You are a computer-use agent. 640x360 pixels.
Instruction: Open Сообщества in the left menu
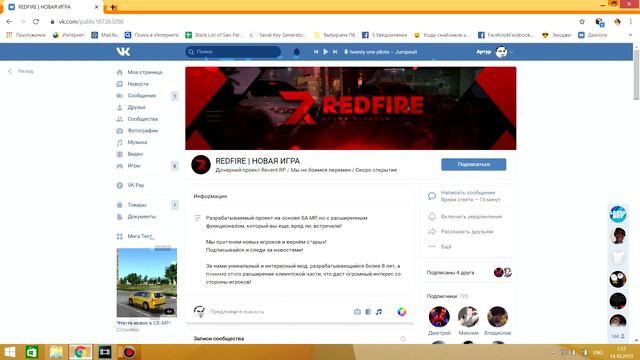click(142, 119)
